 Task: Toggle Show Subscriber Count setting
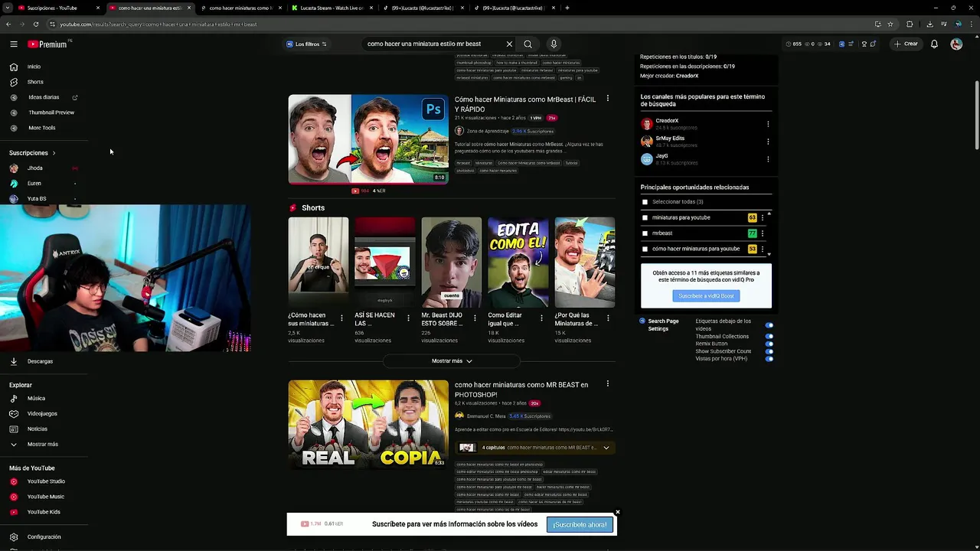click(769, 351)
